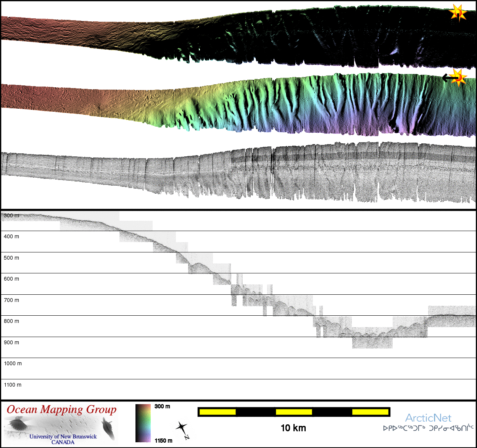
Task: Open the Ocean Mapping Group title
Action: pyautogui.click(x=61, y=409)
